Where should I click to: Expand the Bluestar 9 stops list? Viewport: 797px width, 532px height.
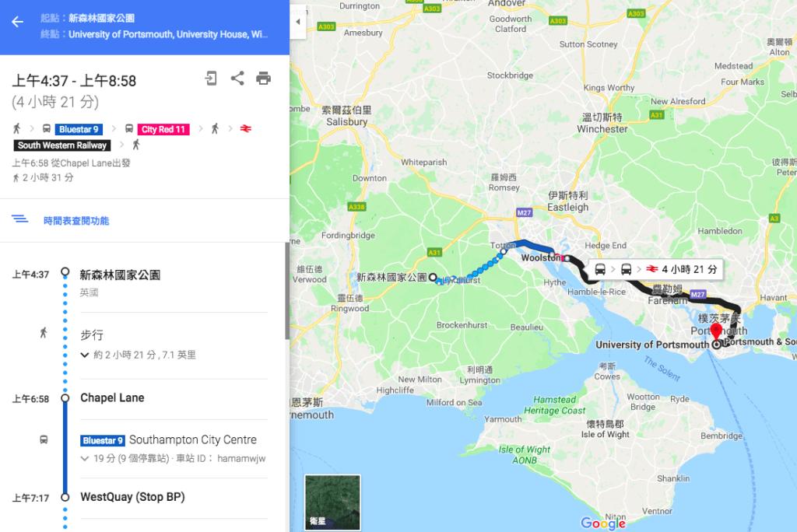pyautogui.click(x=84, y=458)
